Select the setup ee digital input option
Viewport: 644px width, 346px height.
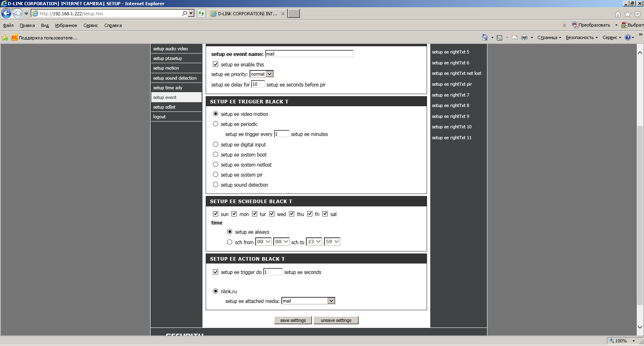pyautogui.click(x=216, y=144)
